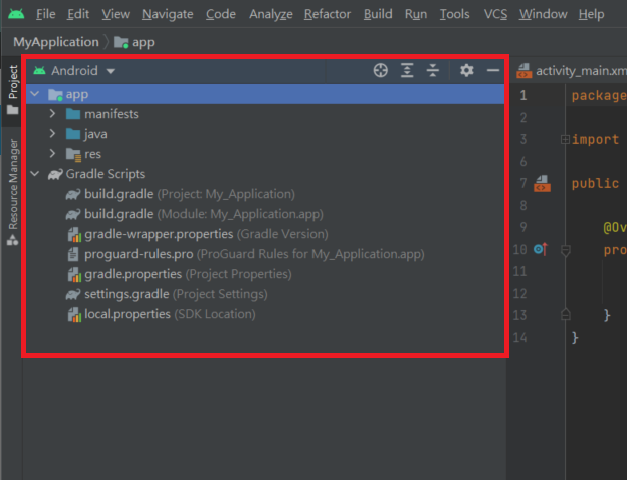Select the app module row
Image resolution: width=627 pixels, height=480 pixels.
click(x=265, y=94)
